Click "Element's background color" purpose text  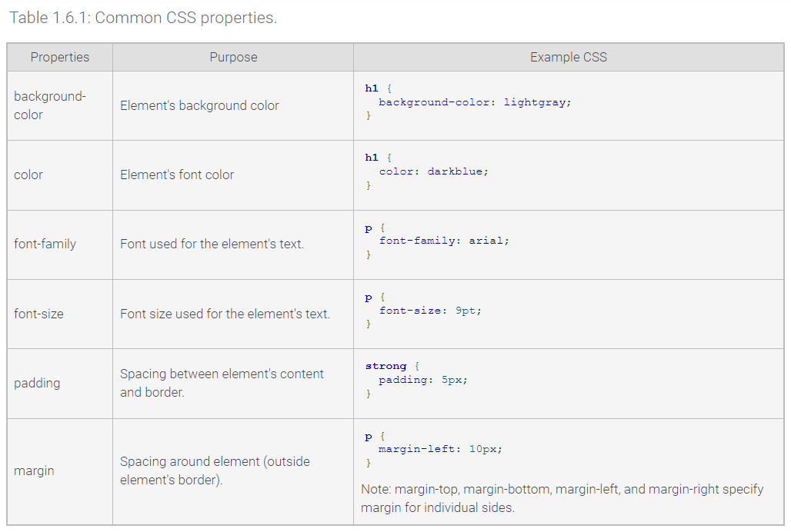[x=199, y=105]
